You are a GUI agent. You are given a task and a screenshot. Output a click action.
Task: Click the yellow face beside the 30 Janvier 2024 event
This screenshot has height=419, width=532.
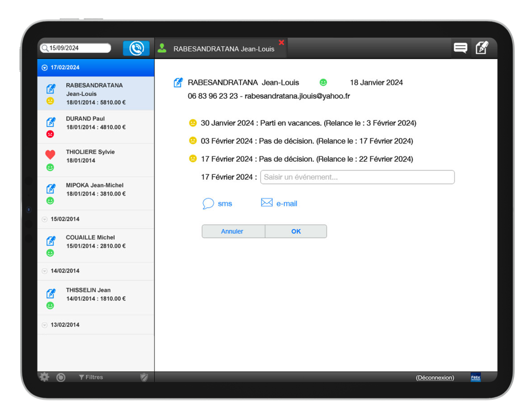[x=193, y=123]
